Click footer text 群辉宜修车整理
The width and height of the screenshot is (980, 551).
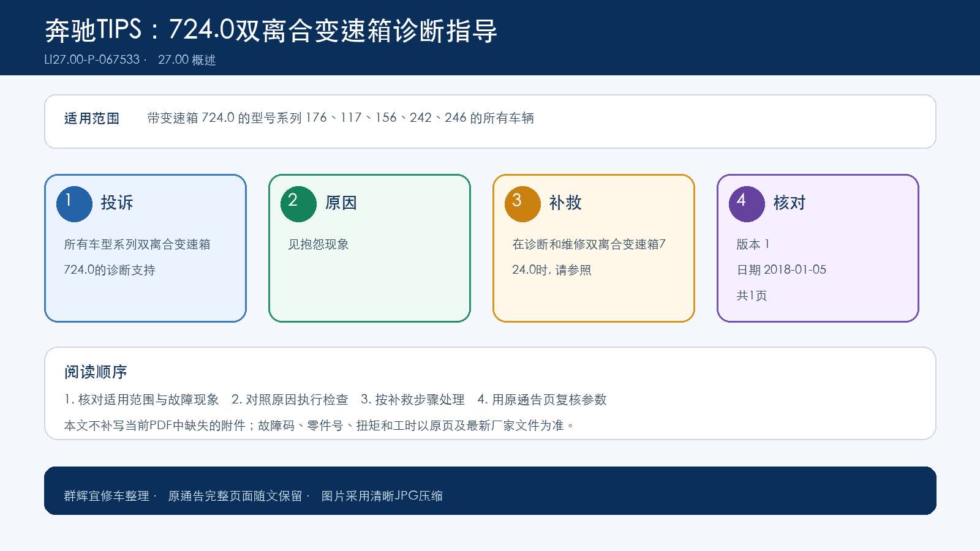coord(107,496)
